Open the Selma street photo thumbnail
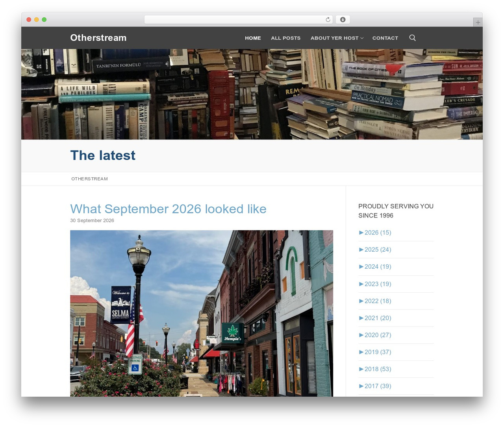Image resolution: width=504 pixels, height=427 pixels. coord(202,313)
